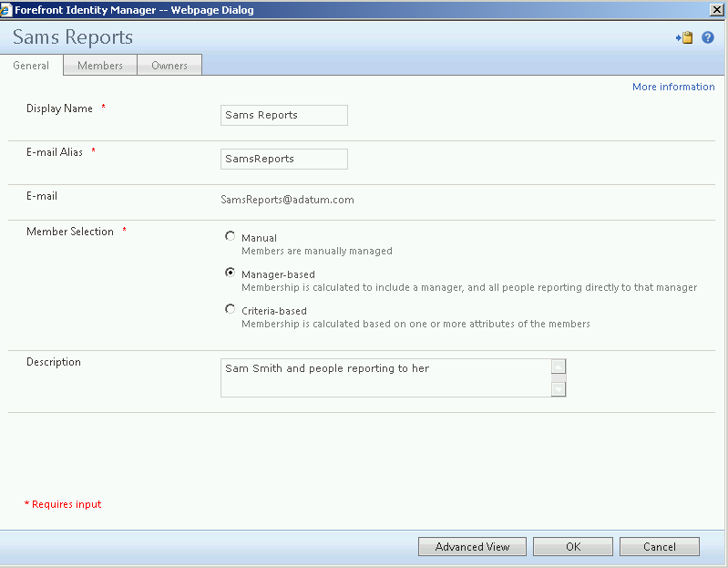Image resolution: width=728 pixels, height=568 pixels.
Task: Close the Webpage Dialog window
Action: pos(717,10)
